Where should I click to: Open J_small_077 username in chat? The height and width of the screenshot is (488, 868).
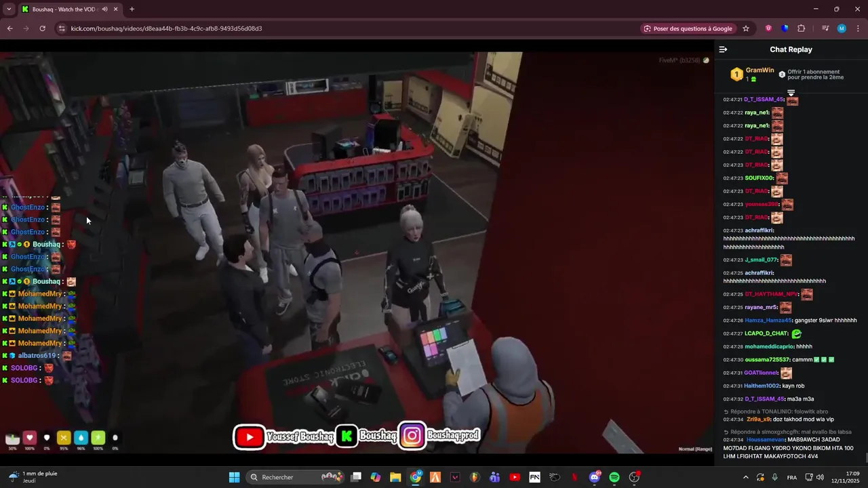coord(761,260)
